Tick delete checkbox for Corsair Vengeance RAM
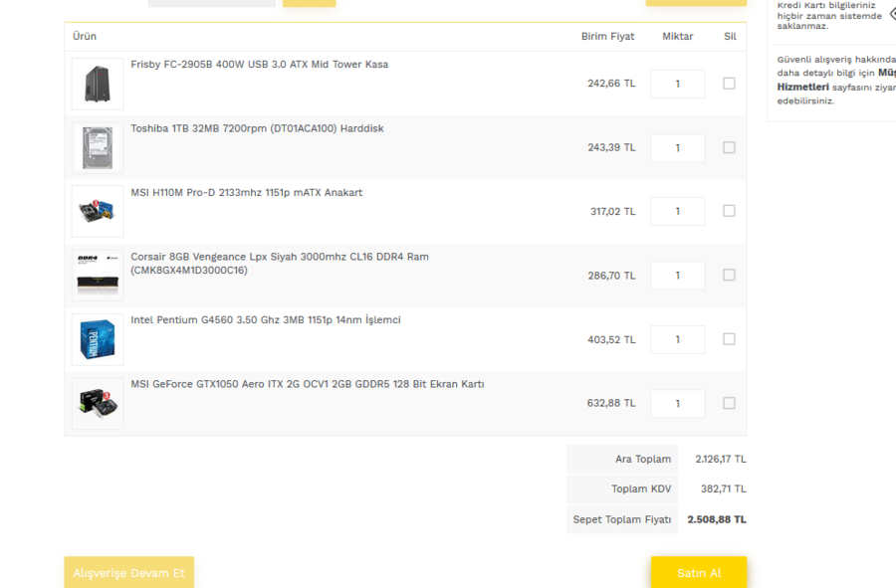The image size is (896, 588). pyautogui.click(x=729, y=275)
